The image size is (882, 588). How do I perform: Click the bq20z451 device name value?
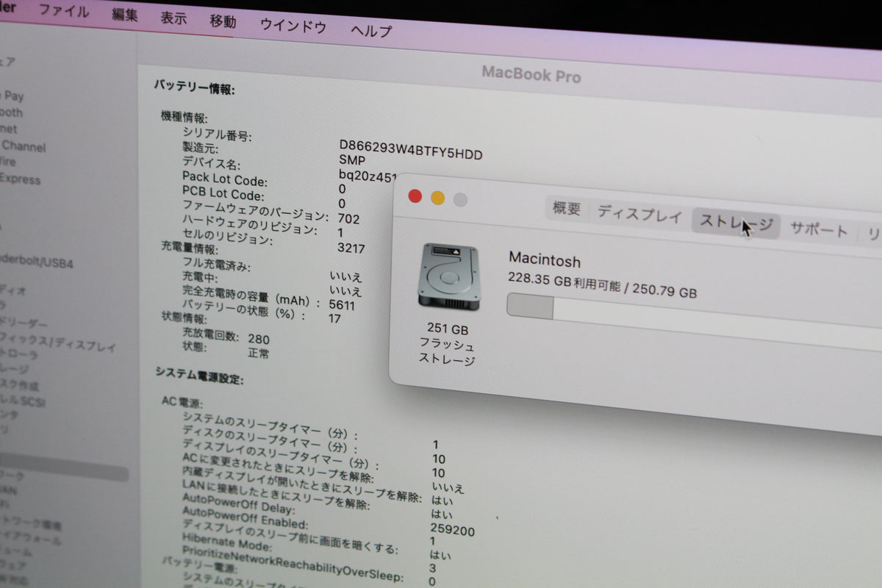pos(367,176)
